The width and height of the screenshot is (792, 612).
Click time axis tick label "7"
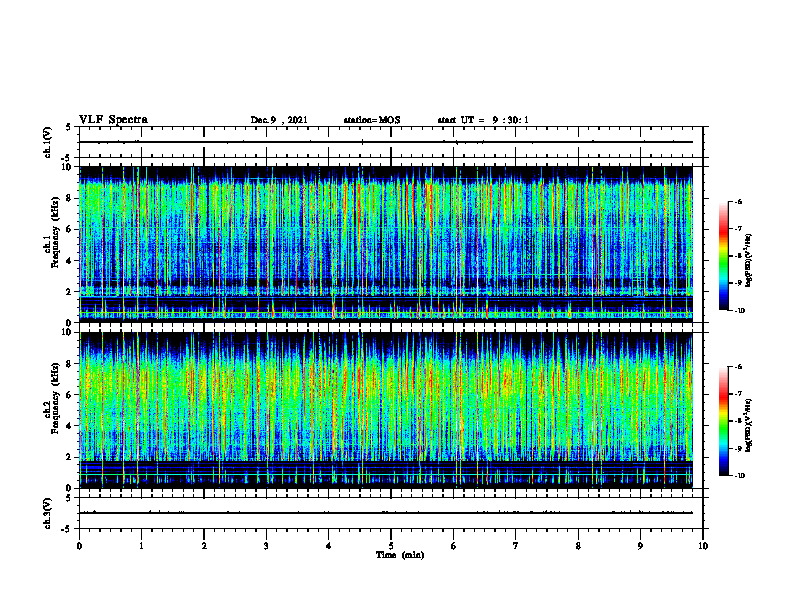pos(516,546)
